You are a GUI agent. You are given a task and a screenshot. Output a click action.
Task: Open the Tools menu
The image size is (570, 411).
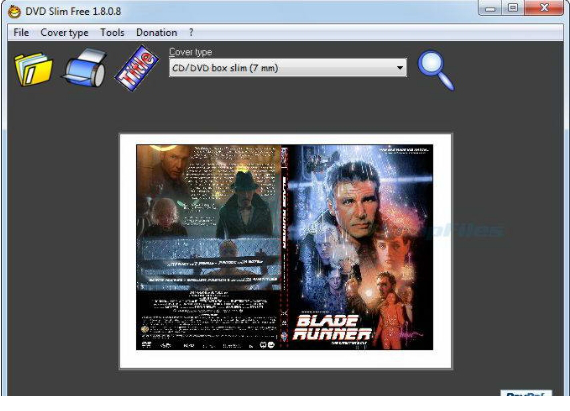(x=112, y=33)
